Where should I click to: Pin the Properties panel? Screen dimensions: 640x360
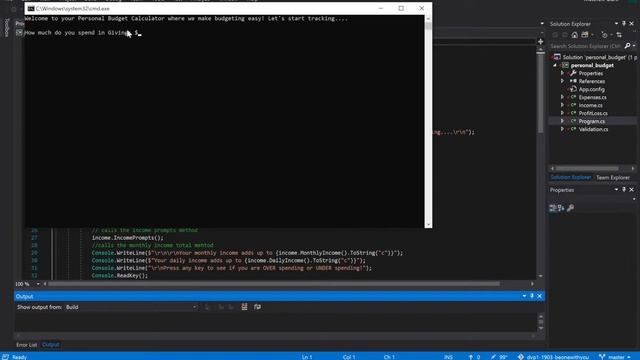point(624,190)
